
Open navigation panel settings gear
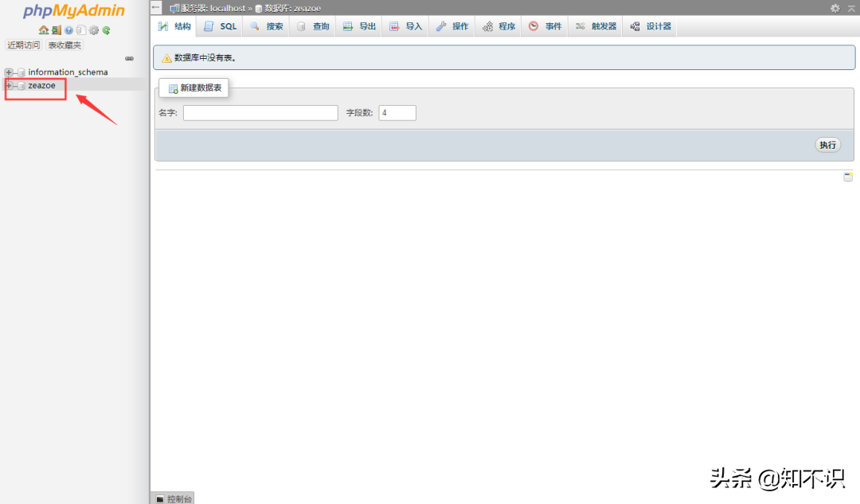[x=94, y=30]
